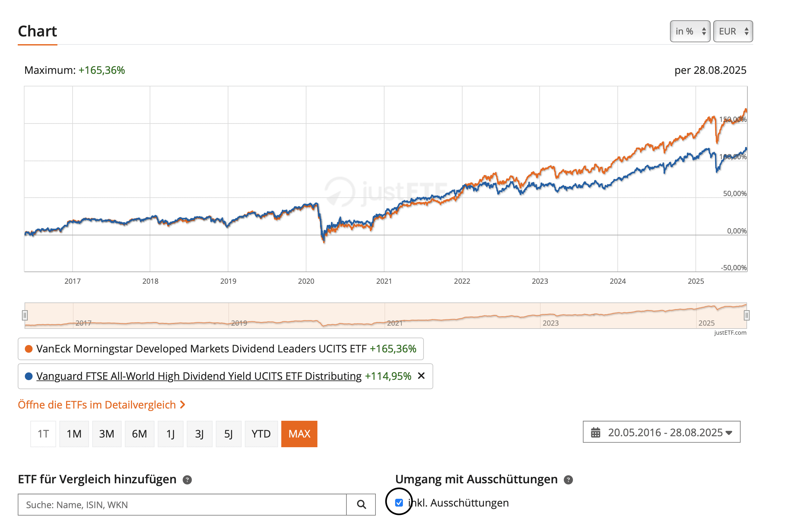Click orange dot of VanEck ETF legend
789x532 pixels.
[x=29, y=349]
